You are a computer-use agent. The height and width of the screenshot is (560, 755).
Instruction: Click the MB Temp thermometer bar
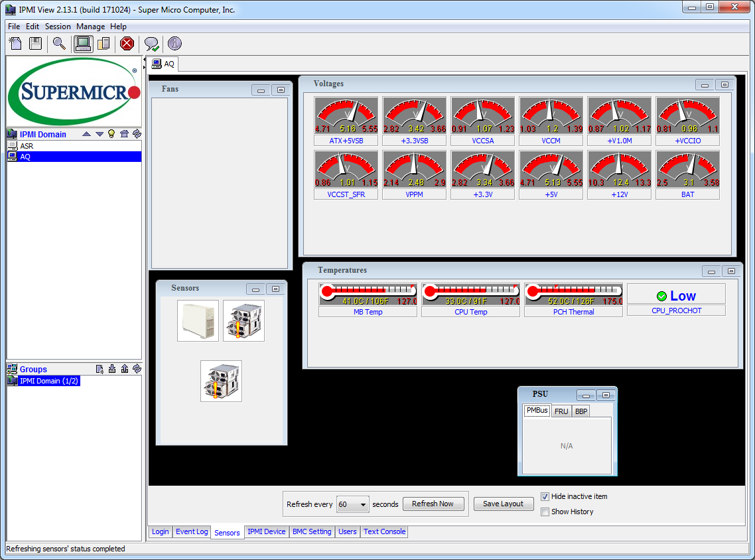pos(368,294)
